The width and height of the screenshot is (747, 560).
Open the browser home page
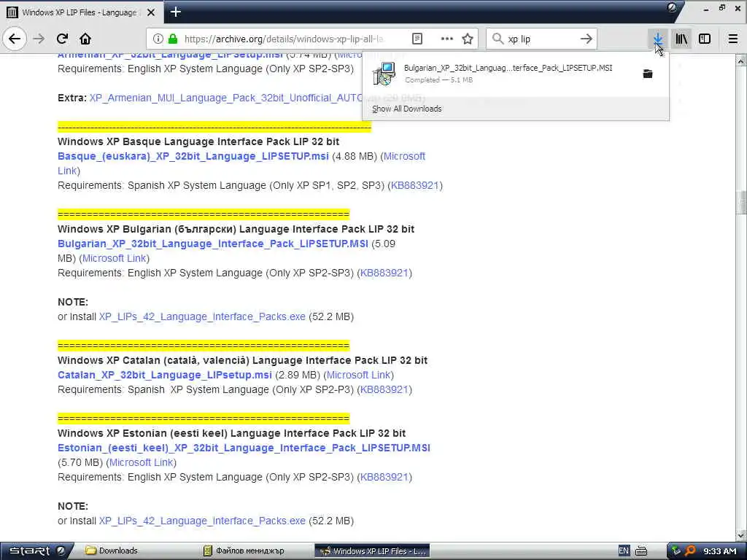[x=85, y=39]
